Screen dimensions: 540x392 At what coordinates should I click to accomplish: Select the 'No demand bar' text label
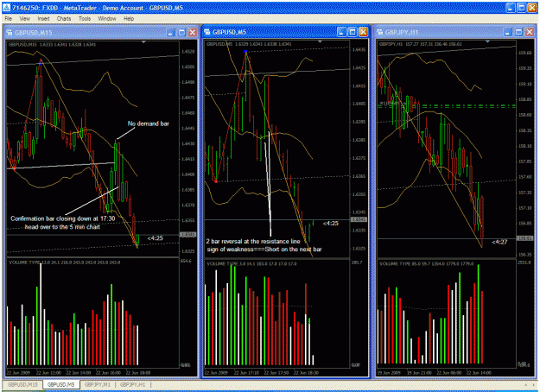(x=149, y=123)
